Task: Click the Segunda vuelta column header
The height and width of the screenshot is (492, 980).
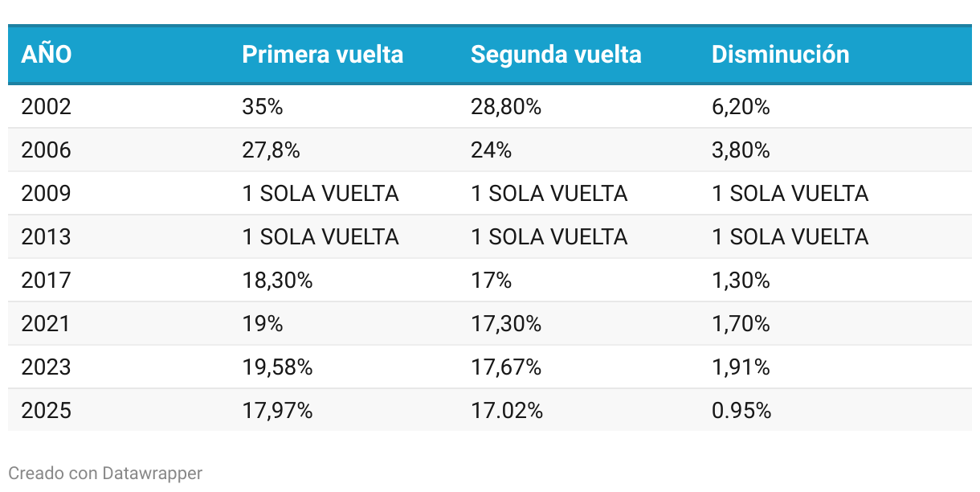Action: coord(556,55)
